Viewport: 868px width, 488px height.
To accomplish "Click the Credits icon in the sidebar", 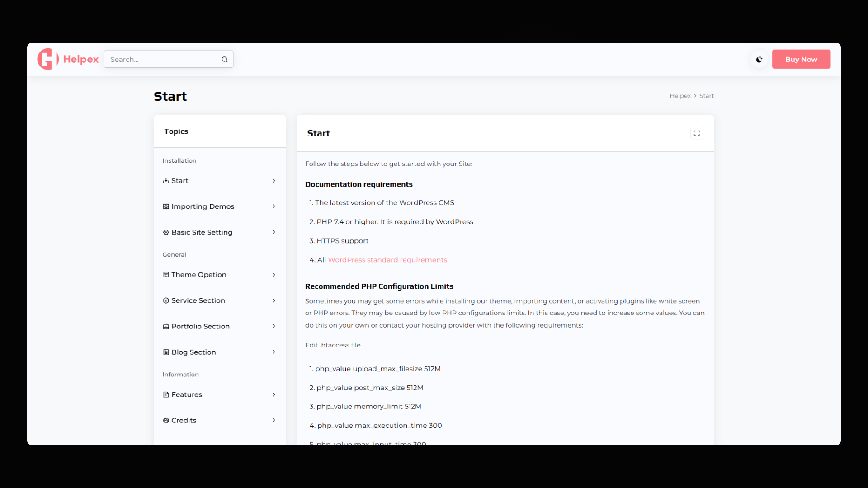I will tap(166, 420).
